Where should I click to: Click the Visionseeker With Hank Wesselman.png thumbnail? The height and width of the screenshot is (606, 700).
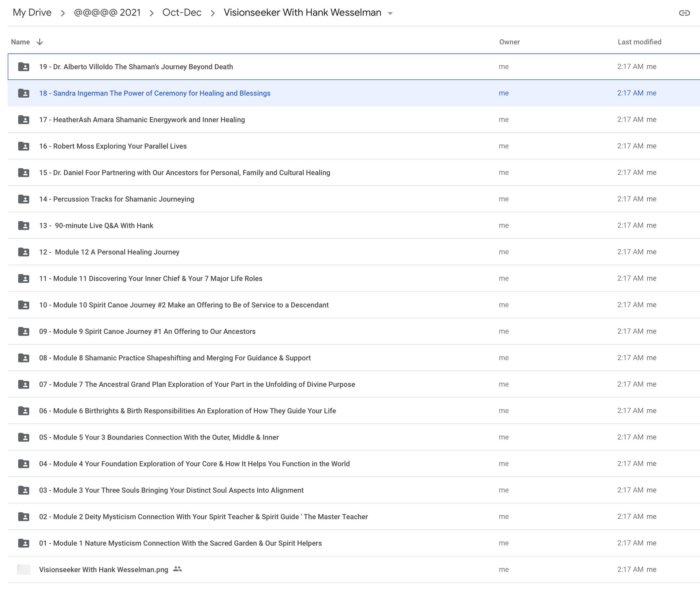24,570
